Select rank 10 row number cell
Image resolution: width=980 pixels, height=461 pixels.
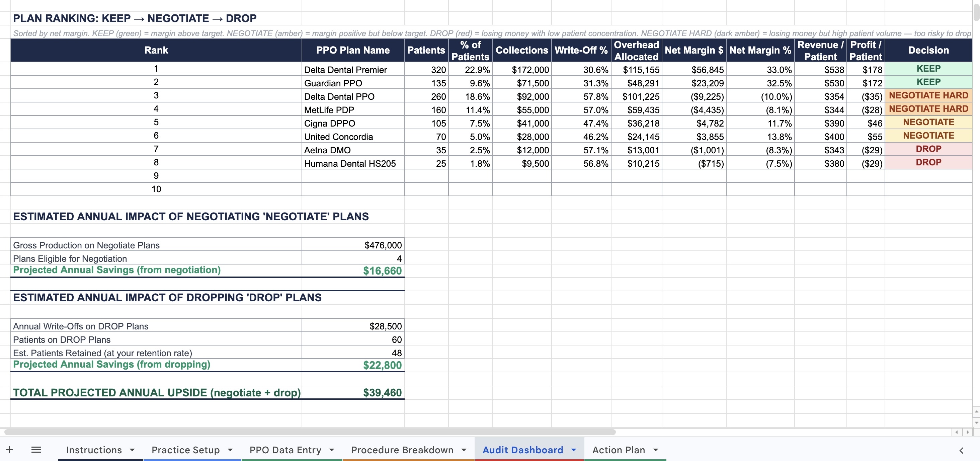[x=156, y=189]
